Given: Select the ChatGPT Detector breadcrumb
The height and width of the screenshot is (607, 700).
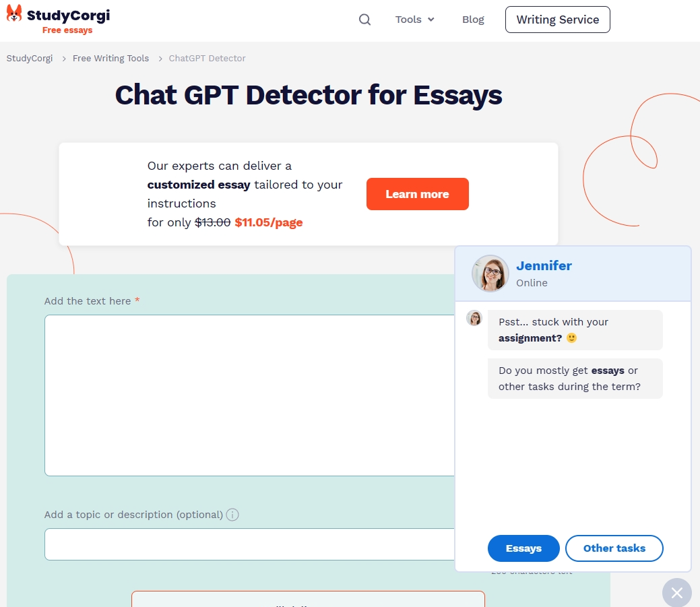Looking at the screenshot, I should 207,59.
